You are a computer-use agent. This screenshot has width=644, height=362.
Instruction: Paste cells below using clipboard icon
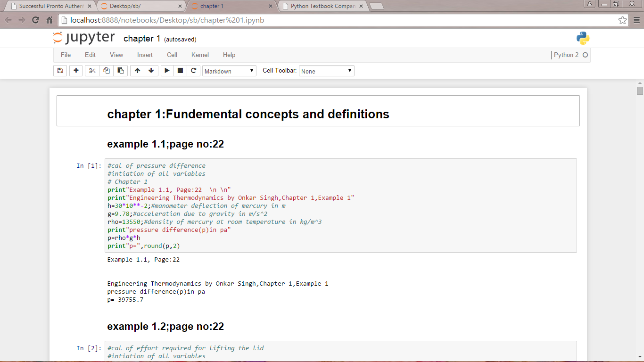point(121,71)
